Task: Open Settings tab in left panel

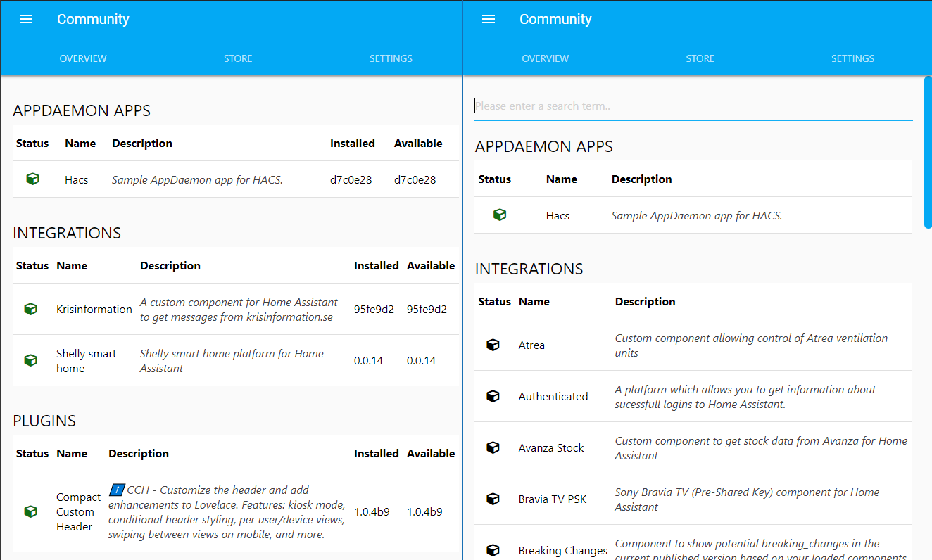Action: 391,58
